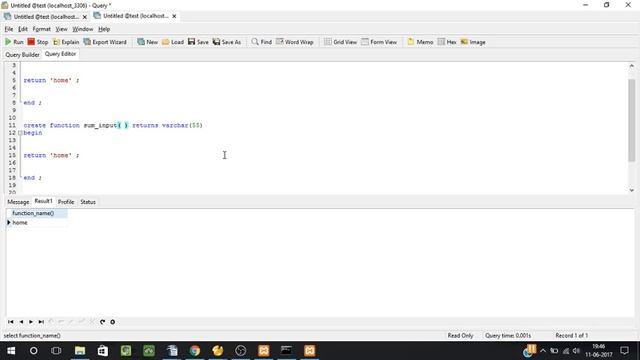Stop query execution

(38, 42)
